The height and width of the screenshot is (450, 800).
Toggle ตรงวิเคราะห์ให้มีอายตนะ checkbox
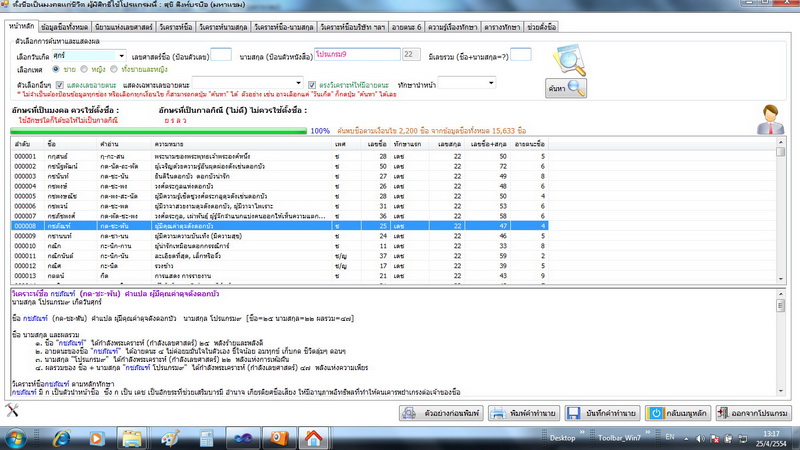point(312,85)
